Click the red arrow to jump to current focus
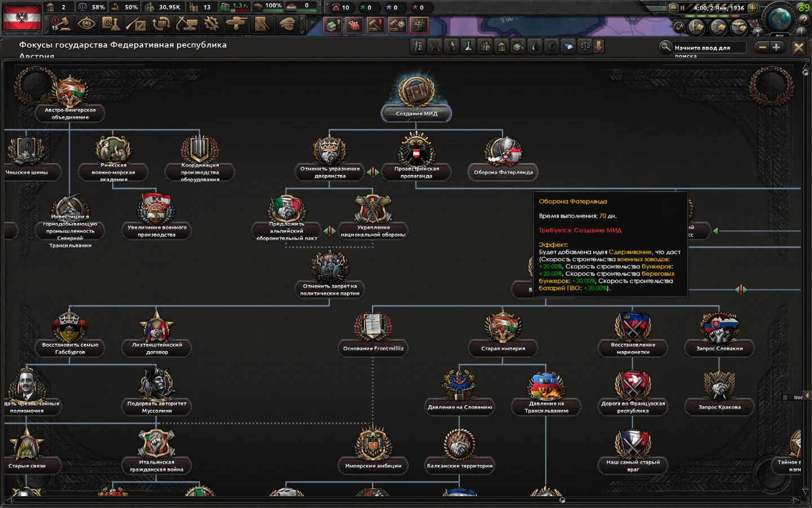The height and width of the screenshot is (508, 812). pos(598,47)
